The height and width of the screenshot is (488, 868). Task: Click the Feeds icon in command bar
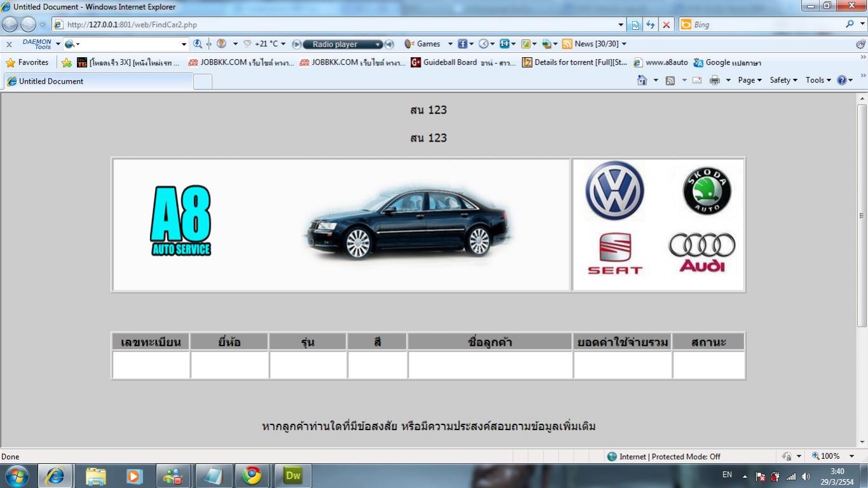670,80
